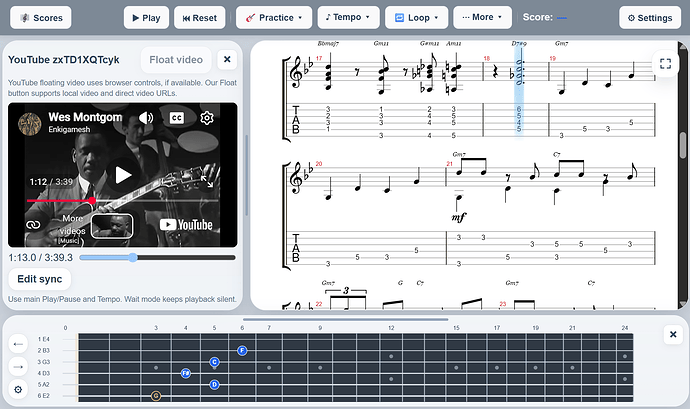Open YouTube player settings gear
Viewport: 690px width, 409px height.
point(207,118)
